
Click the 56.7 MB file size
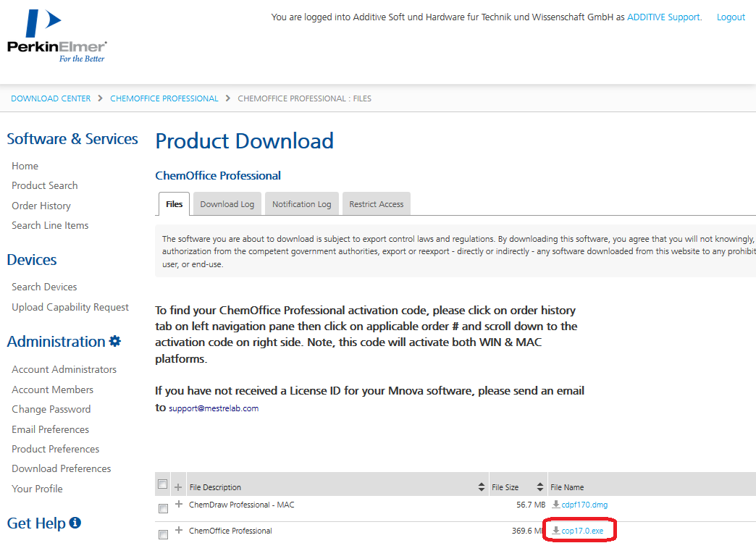tap(531, 505)
